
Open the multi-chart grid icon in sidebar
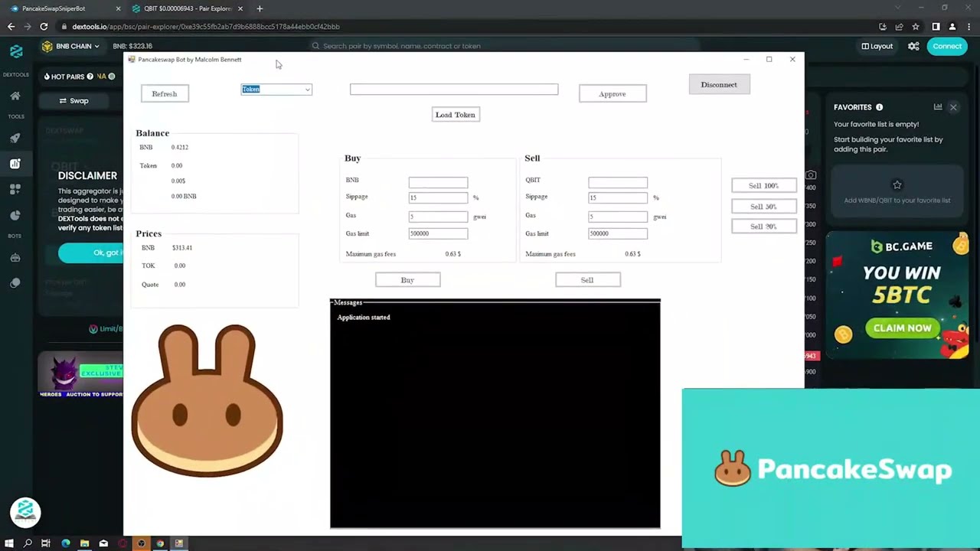(15, 189)
